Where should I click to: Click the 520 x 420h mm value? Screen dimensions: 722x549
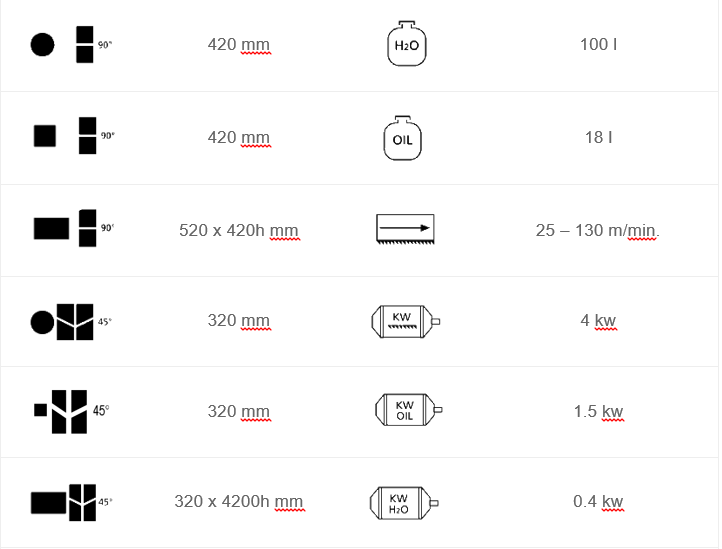pyautogui.click(x=238, y=231)
